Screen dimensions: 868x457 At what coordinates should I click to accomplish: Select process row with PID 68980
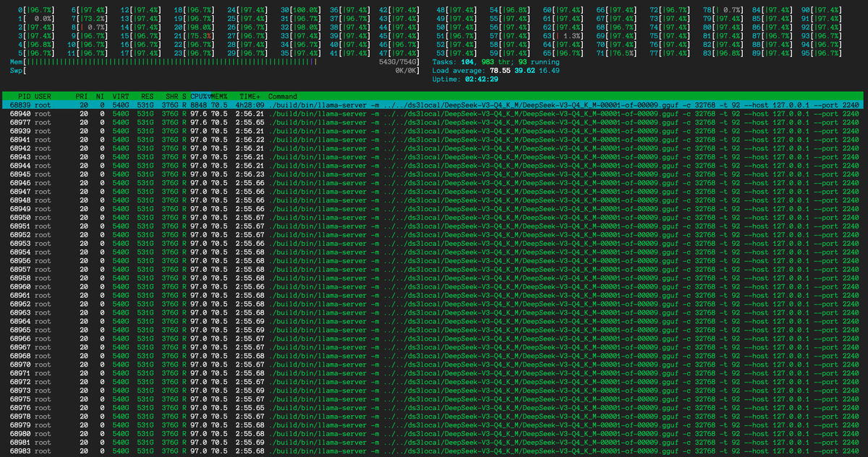click(434, 435)
